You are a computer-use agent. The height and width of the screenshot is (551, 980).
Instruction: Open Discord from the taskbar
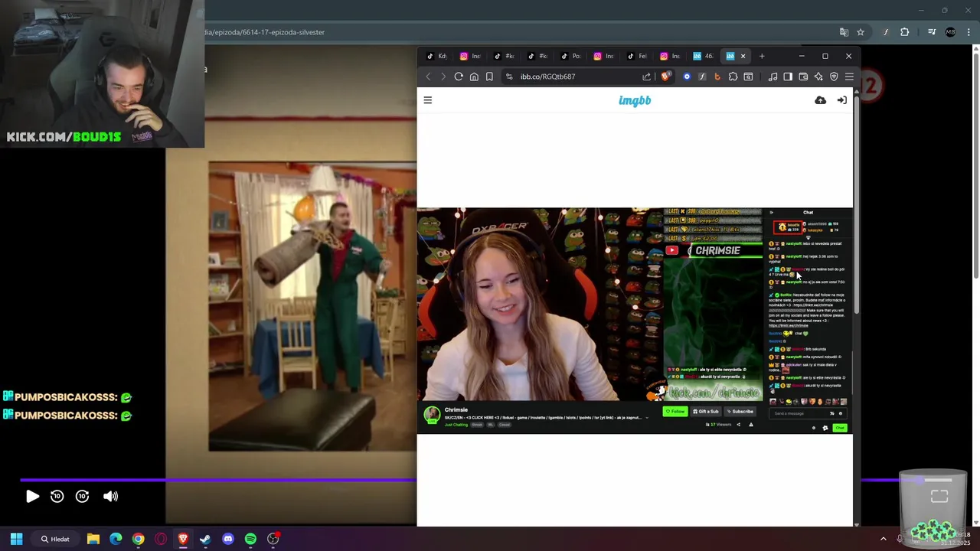(227, 539)
